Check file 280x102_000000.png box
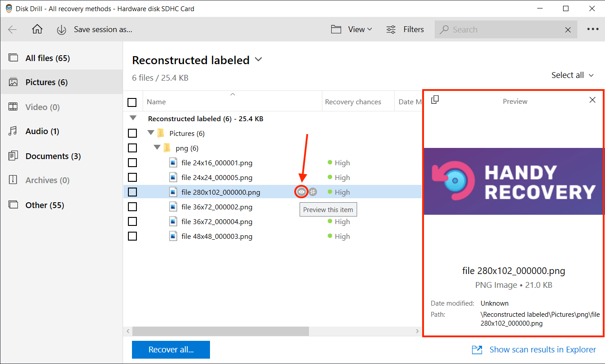This screenshot has width=605, height=364. point(132,192)
